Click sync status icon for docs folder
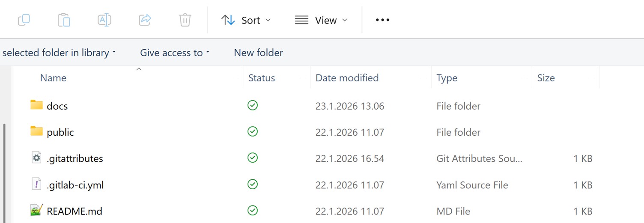 [x=253, y=105]
